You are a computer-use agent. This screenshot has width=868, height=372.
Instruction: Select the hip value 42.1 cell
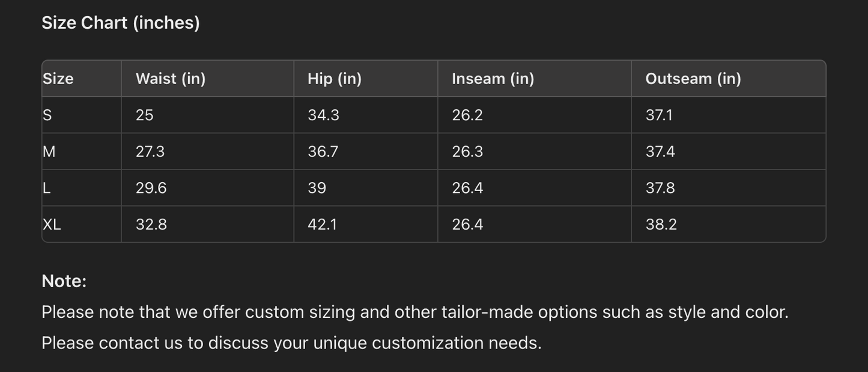click(x=323, y=224)
